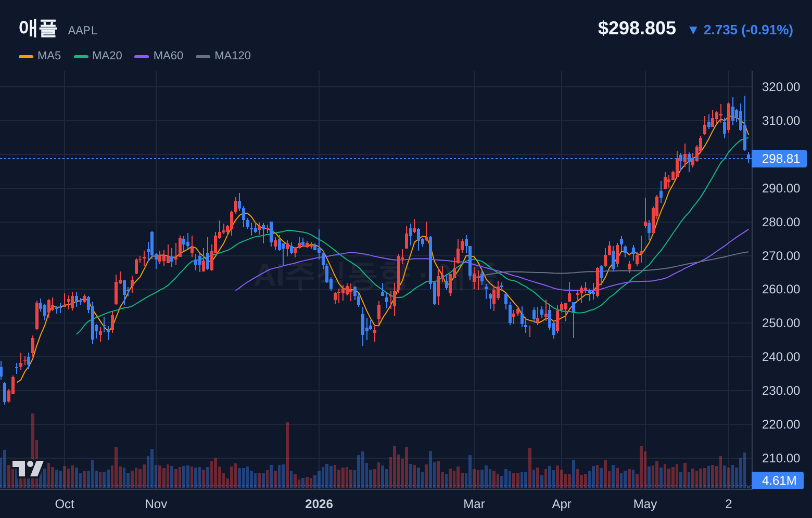
Task: Click the 240.00 price axis label
Action: point(781,357)
